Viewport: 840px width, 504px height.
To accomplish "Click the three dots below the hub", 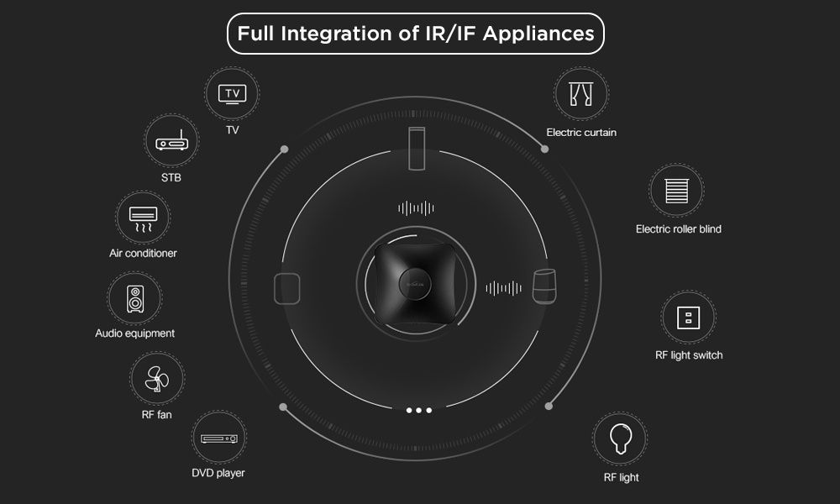I will [418, 410].
